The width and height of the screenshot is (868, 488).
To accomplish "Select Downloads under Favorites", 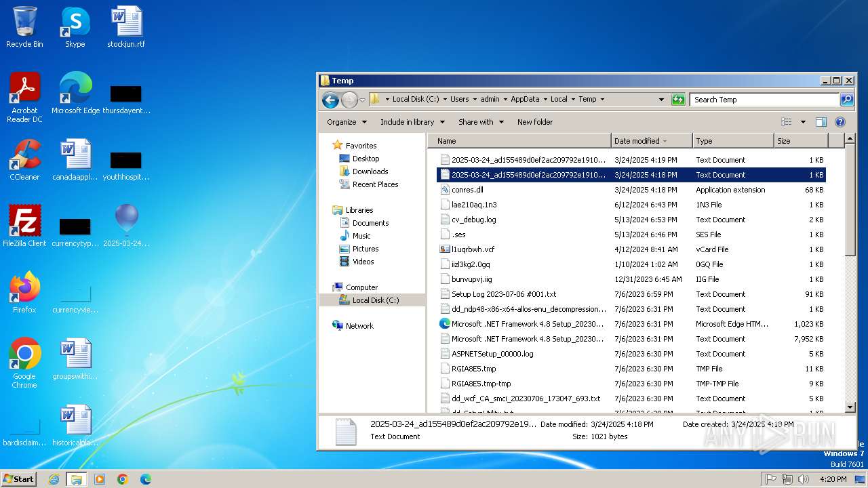I will click(x=370, y=171).
